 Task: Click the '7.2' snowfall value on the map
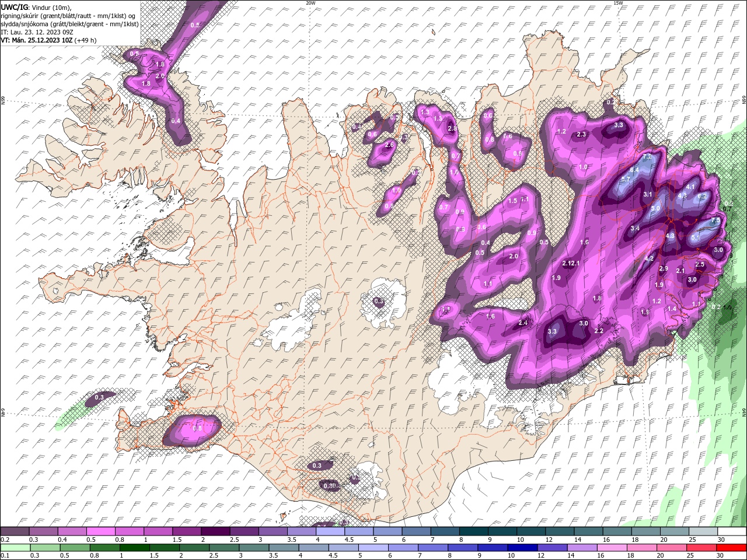pos(647,157)
